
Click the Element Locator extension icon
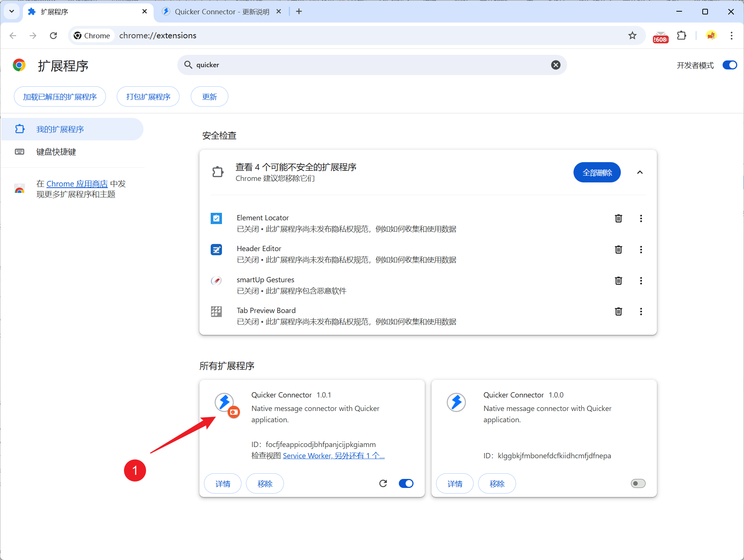tap(216, 218)
